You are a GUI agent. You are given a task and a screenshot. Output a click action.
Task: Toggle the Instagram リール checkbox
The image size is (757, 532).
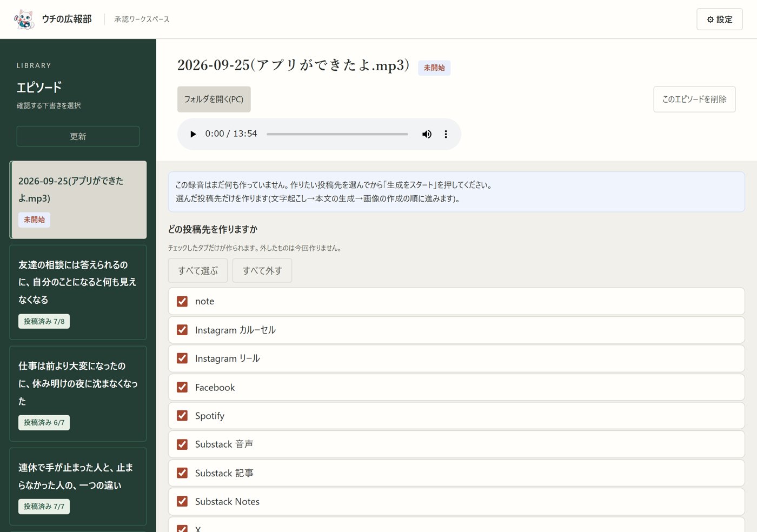[182, 359]
